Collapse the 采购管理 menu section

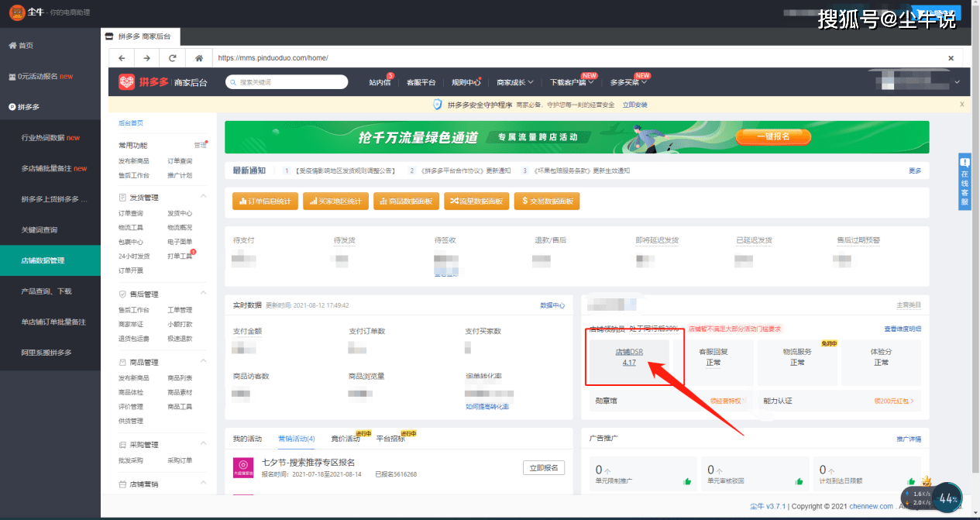[203, 444]
